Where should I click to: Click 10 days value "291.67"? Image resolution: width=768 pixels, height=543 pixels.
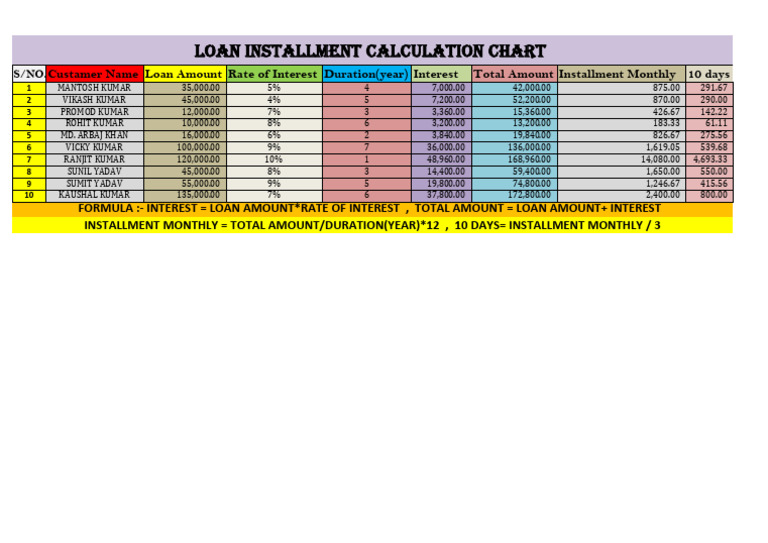click(x=709, y=88)
